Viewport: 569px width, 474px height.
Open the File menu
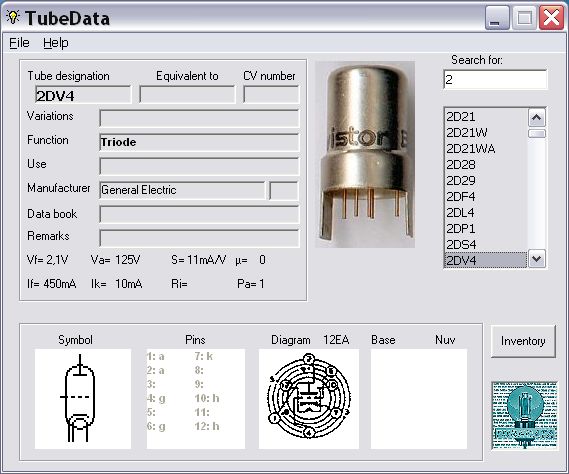(19, 43)
